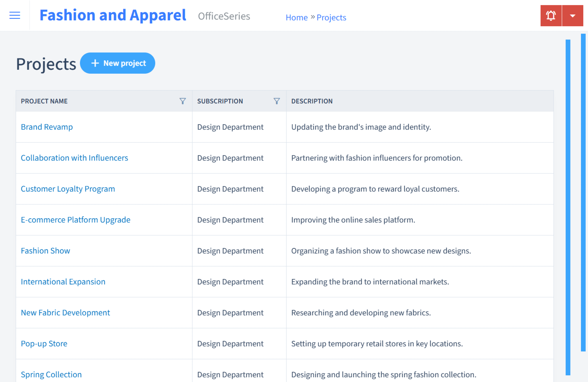Image resolution: width=588 pixels, height=382 pixels.
Task: Open the E-commerce Platform Upgrade project
Action: 76,220
